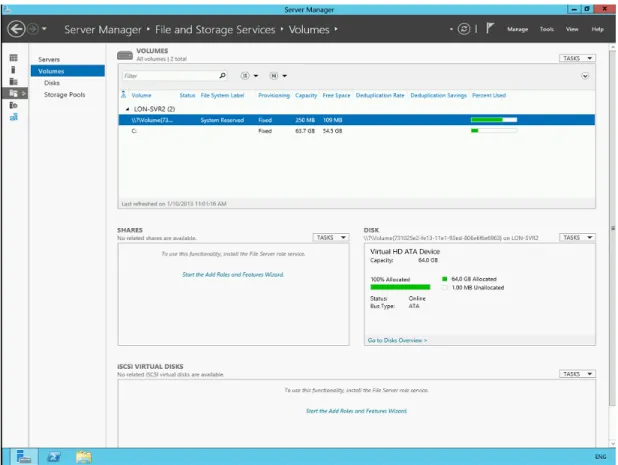Viewport: 618px width, 465px height.
Task: Click iSCSI Start Add Roles Wizard link
Action: pos(357,411)
